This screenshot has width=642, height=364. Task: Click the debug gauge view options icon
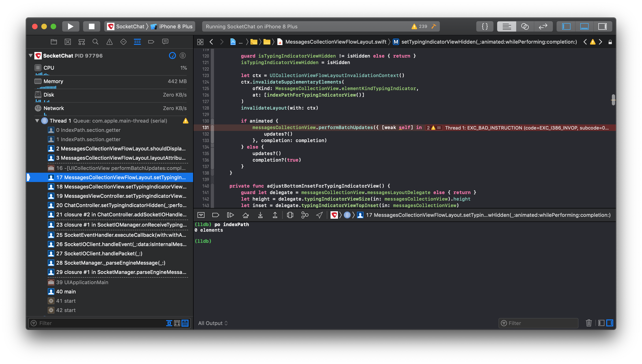[172, 55]
